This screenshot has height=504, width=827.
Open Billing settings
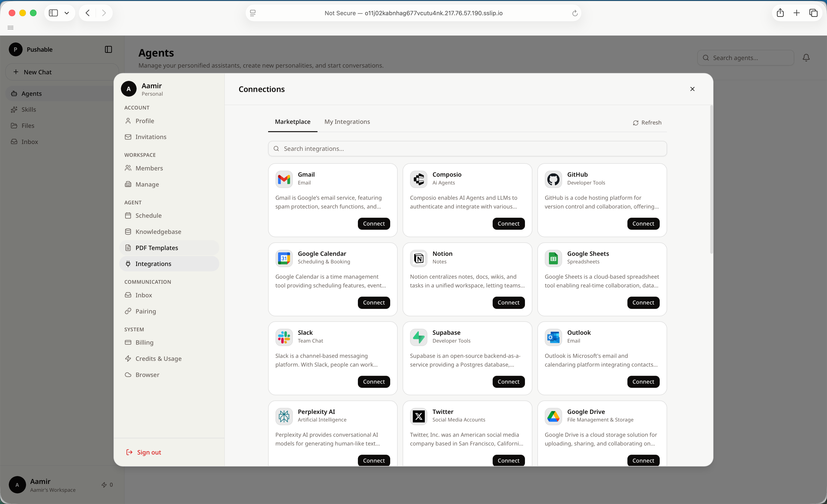coord(169,342)
